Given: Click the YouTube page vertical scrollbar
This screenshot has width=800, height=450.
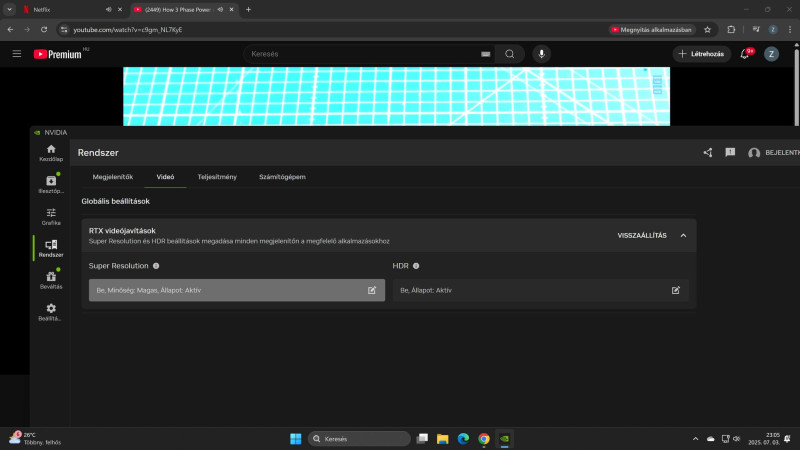Looking at the screenshot, I should (796, 85).
